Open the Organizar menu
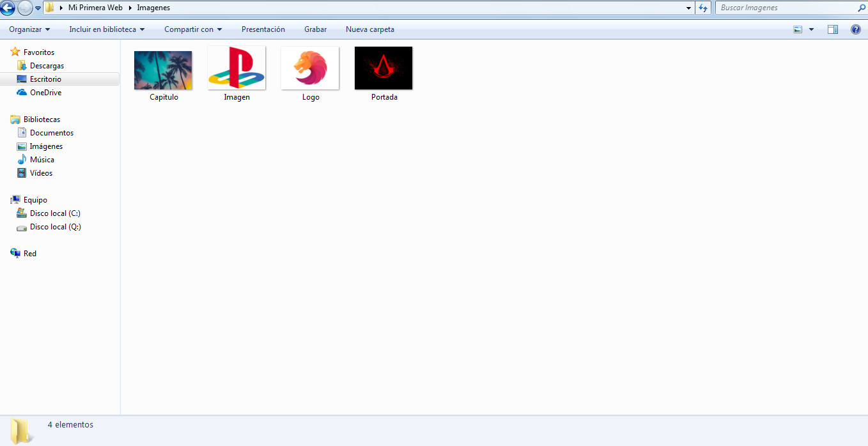This screenshot has width=868, height=446. pos(29,29)
